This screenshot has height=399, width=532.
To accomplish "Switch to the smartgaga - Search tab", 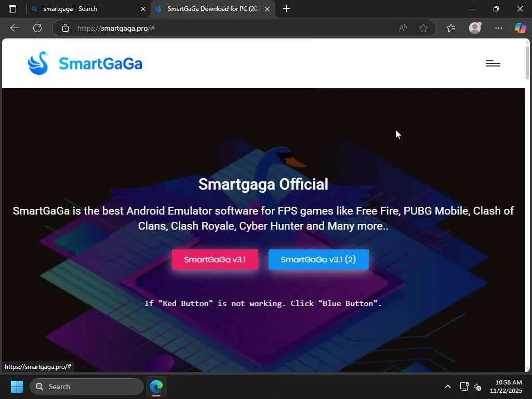I will point(87,9).
